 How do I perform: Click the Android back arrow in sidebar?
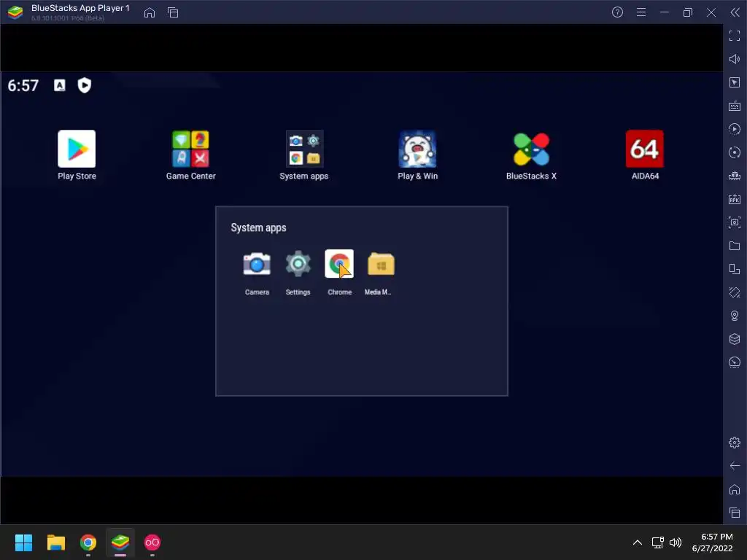pos(735,466)
